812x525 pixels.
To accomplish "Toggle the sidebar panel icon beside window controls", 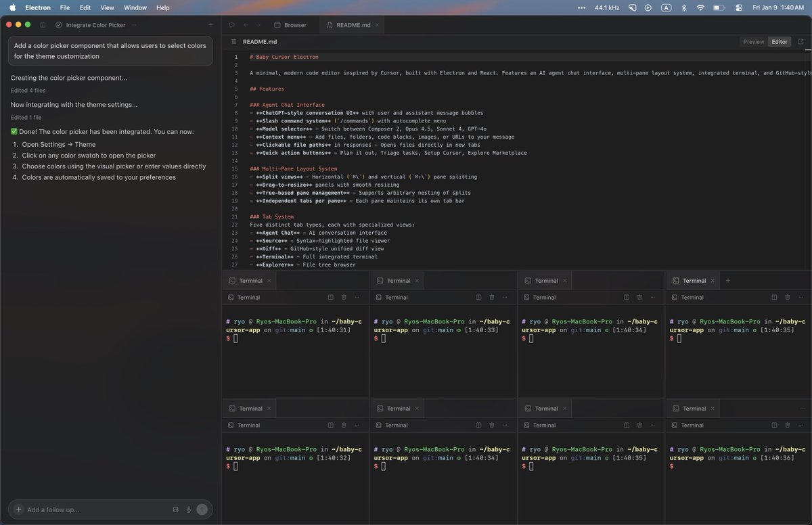I will point(43,25).
